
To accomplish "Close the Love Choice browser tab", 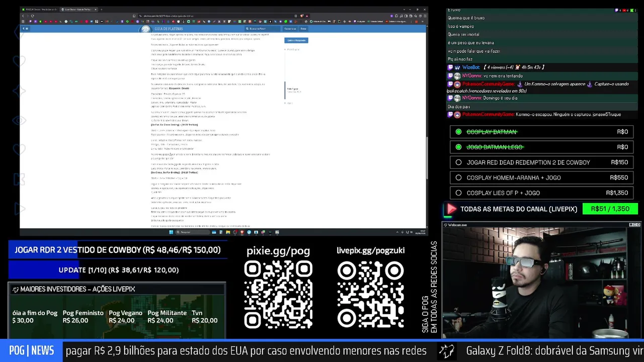I will pos(96,10).
